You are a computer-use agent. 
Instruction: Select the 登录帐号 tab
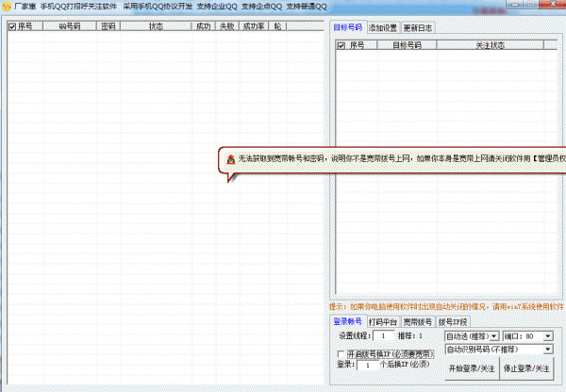(347, 321)
